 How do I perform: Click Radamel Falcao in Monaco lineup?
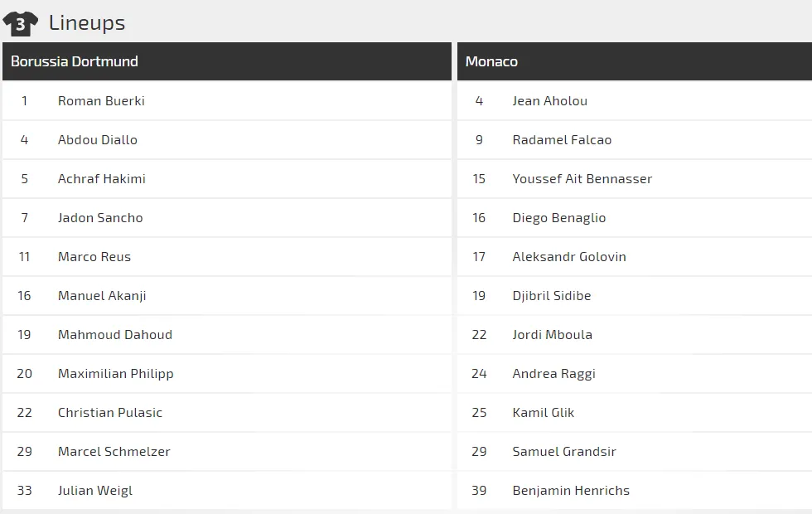[x=562, y=140]
